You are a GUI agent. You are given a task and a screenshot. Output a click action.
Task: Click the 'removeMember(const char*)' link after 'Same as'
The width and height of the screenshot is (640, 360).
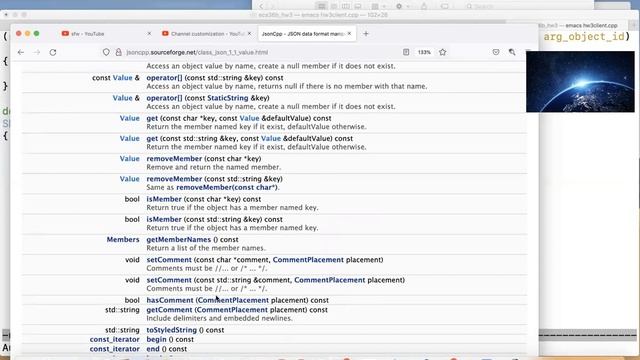click(227, 187)
